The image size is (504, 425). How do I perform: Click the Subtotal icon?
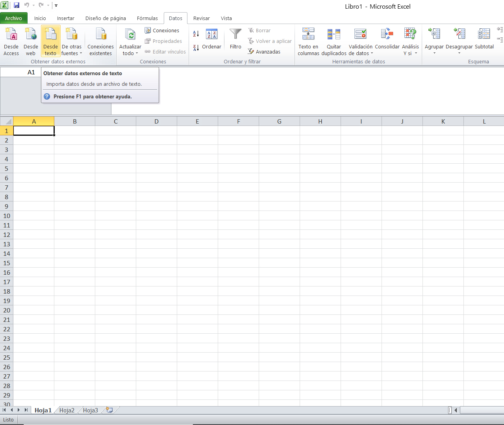pos(484,35)
